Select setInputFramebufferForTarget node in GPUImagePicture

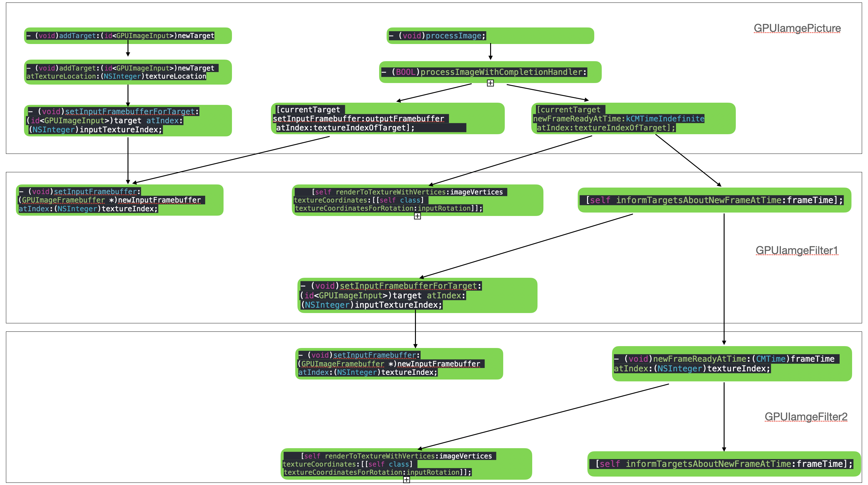click(128, 120)
